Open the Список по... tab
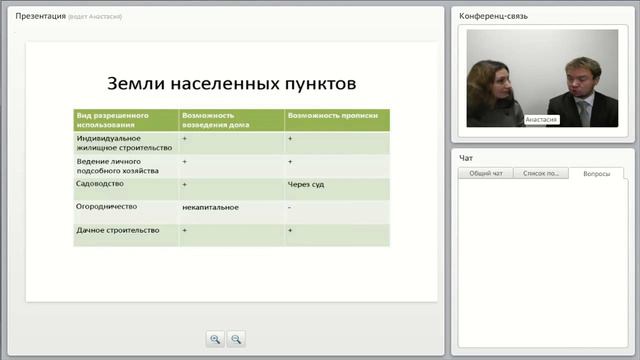The image size is (640, 360). pyautogui.click(x=541, y=173)
